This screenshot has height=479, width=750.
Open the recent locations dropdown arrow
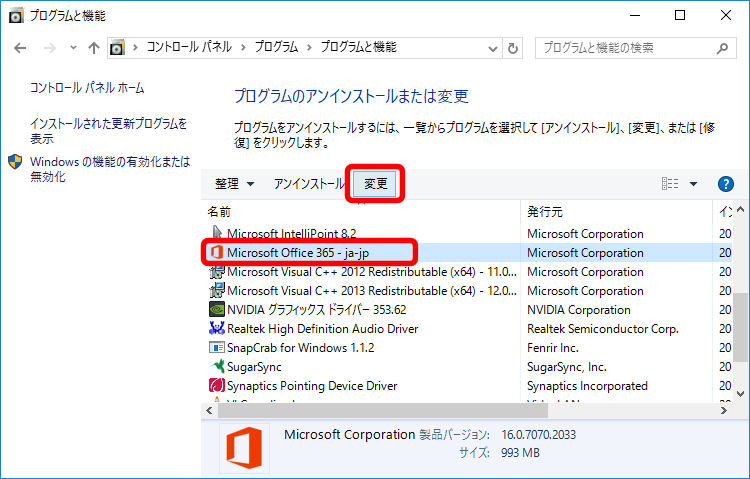73,47
